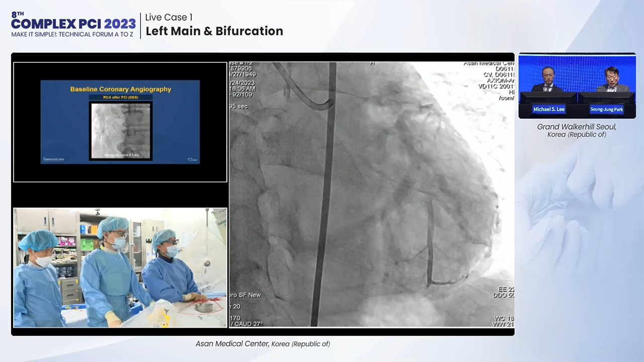
Task: Open the Baseline Coronary Angiography slide panel
Action: [x=120, y=122]
